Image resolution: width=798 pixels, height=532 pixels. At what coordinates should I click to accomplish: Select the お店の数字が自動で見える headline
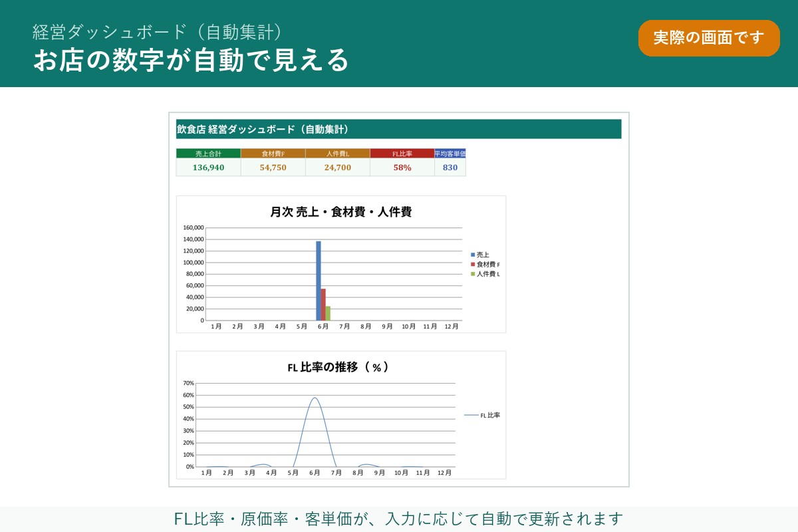click(x=192, y=60)
